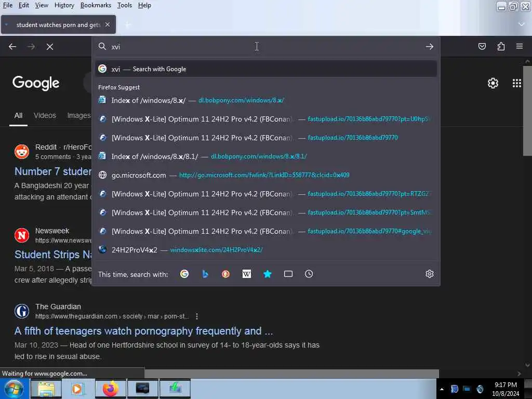
Task: Select Windows X-Lite suggestion fastupload.io/70136b86abd79770
Action: (x=265, y=138)
